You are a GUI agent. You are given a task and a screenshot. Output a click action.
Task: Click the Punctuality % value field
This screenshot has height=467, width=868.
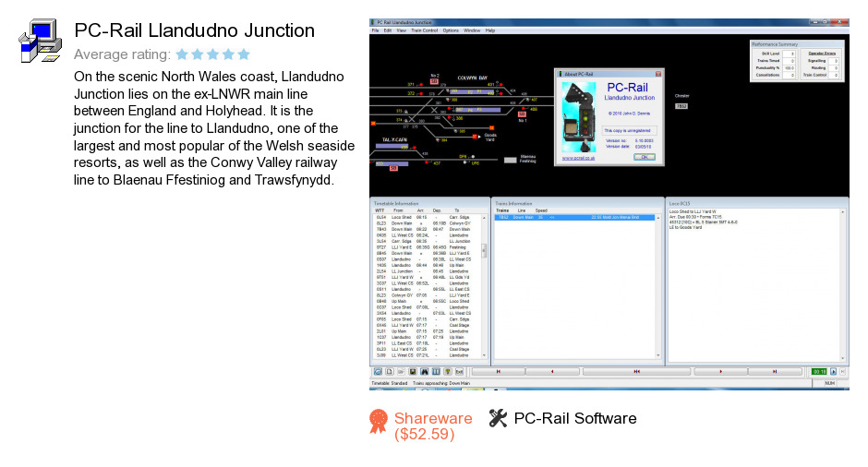(789, 68)
